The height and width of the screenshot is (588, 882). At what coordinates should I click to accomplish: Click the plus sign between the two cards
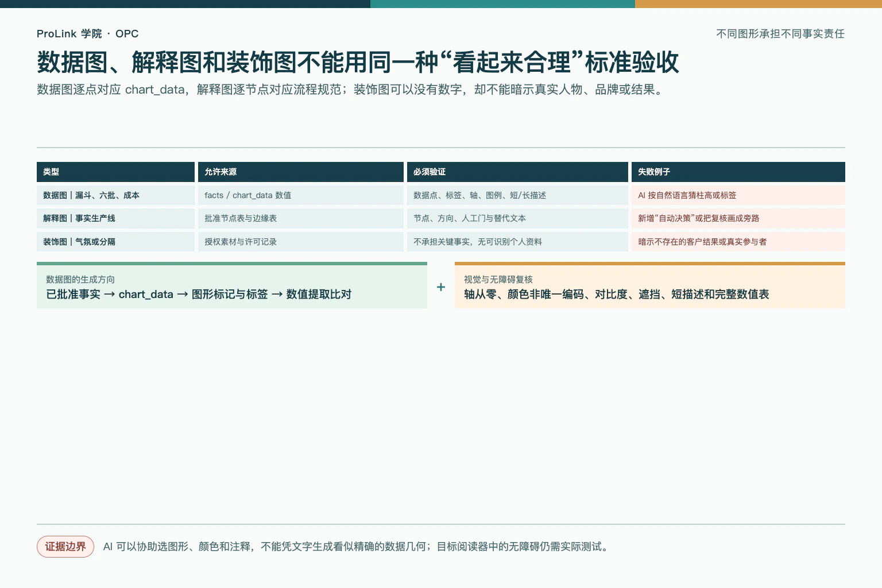point(441,287)
